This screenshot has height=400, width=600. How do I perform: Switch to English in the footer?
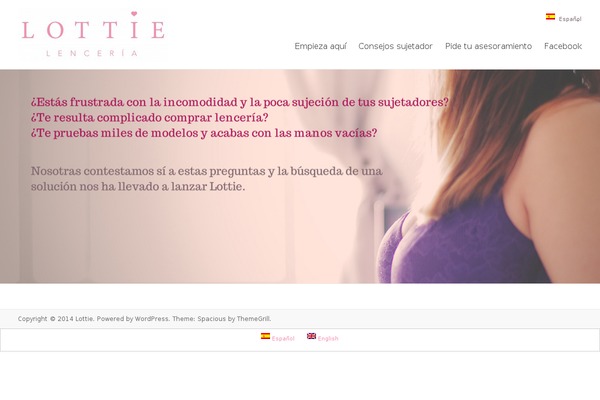click(x=328, y=338)
